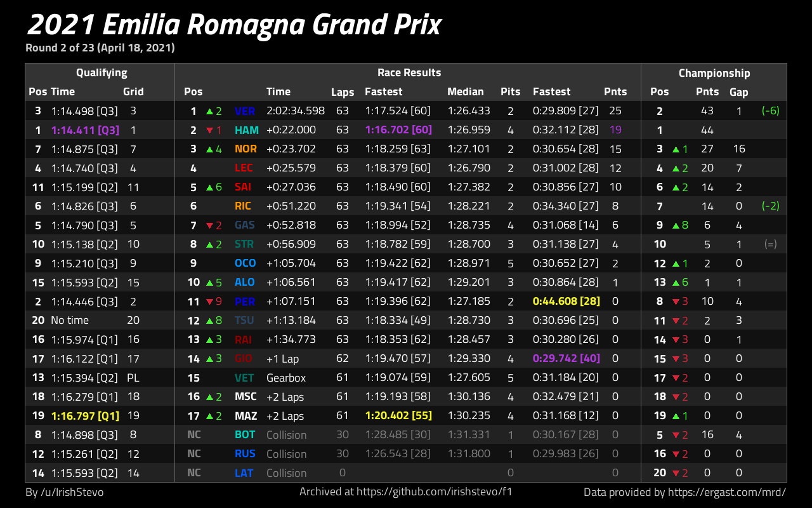Image resolution: width=812 pixels, height=508 pixels.
Task: Click the PL grid entry
Action: 133,378
